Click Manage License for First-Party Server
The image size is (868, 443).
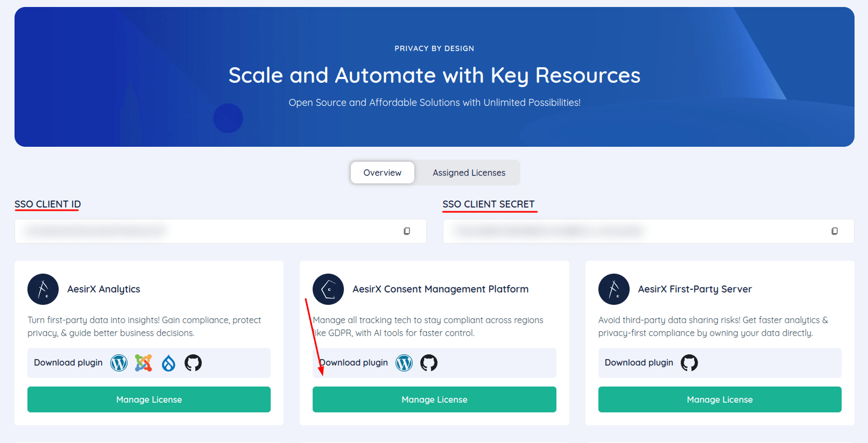[719, 399]
